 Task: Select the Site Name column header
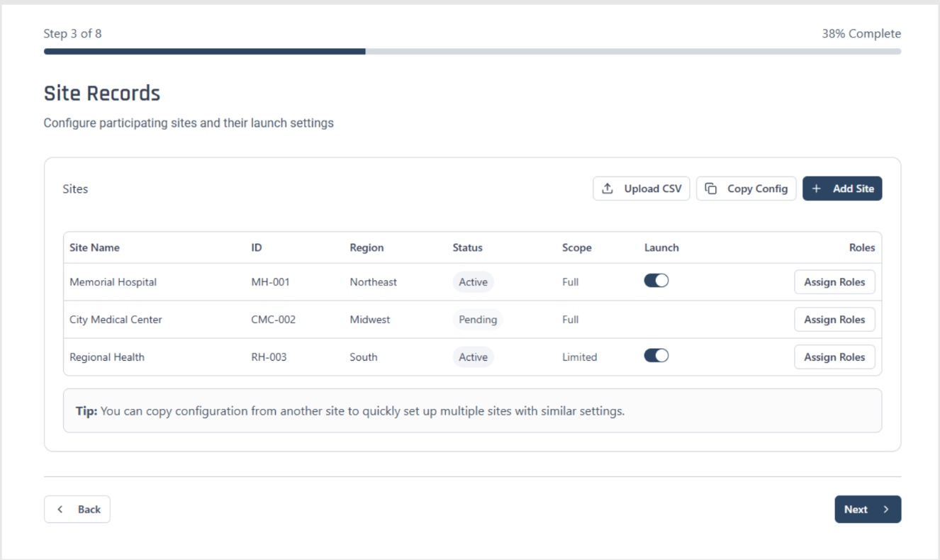[94, 248]
